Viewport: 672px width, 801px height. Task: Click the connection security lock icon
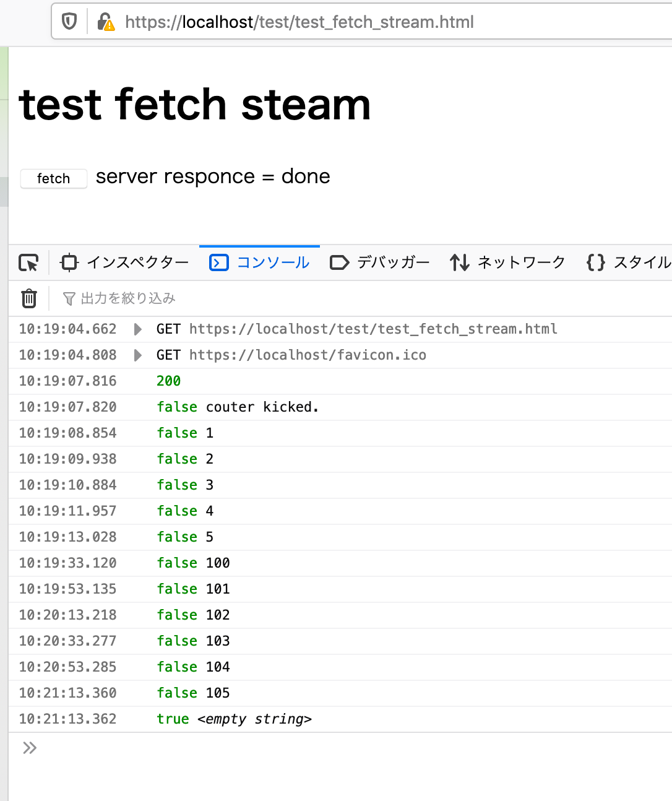click(106, 22)
